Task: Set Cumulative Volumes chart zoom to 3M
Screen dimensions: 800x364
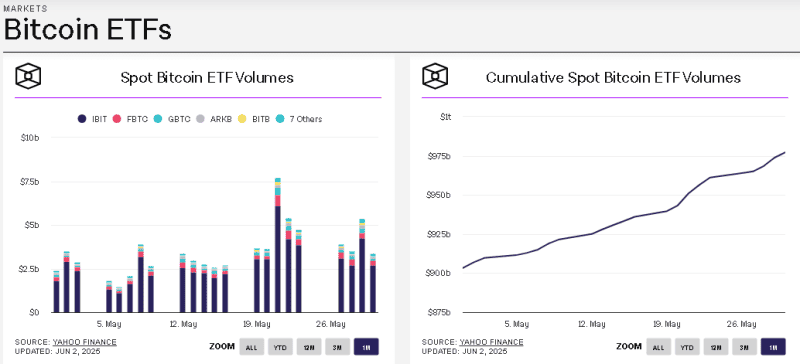Action: [745, 347]
